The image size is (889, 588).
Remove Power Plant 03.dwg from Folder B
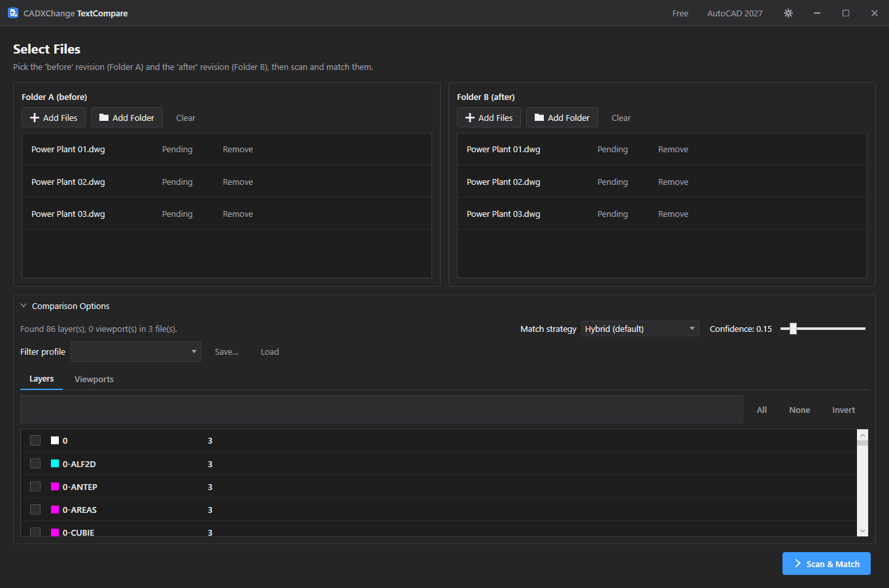tap(673, 214)
